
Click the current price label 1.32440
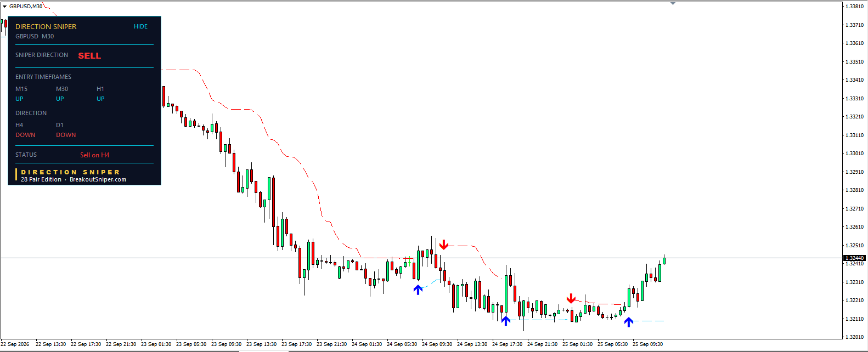pyautogui.click(x=854, y=258)
